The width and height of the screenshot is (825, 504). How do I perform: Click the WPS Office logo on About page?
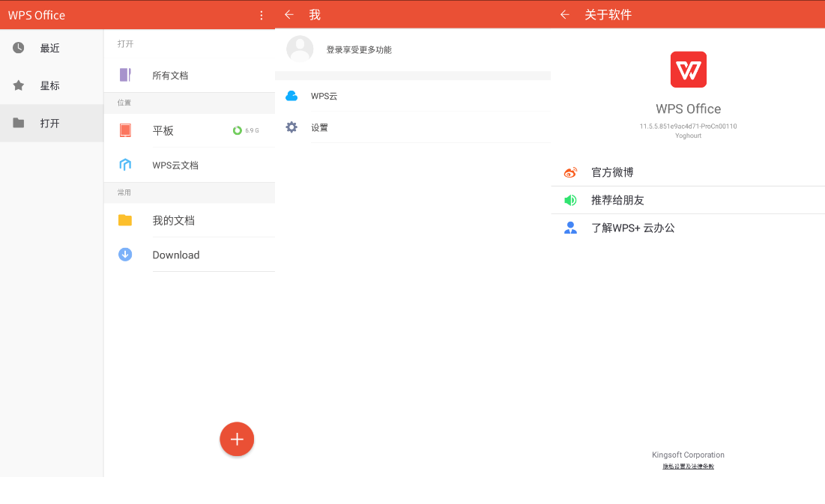click(x=688, y=69)
